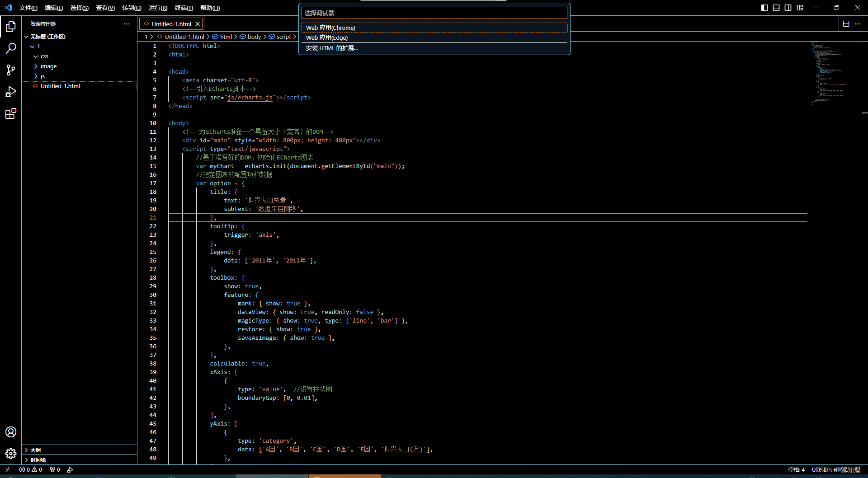Open the Search view in the activity bar
This screenshot has width=868, height=478.
11,48
